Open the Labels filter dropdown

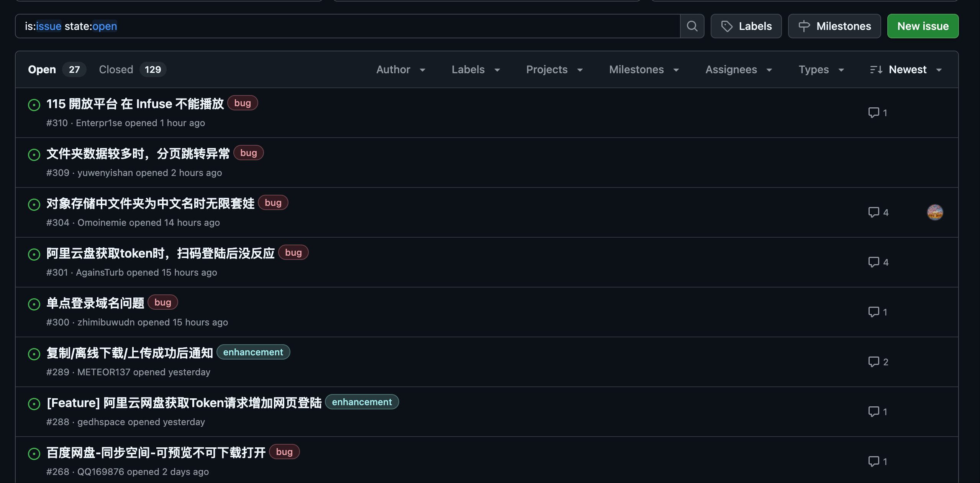point(475,70)
